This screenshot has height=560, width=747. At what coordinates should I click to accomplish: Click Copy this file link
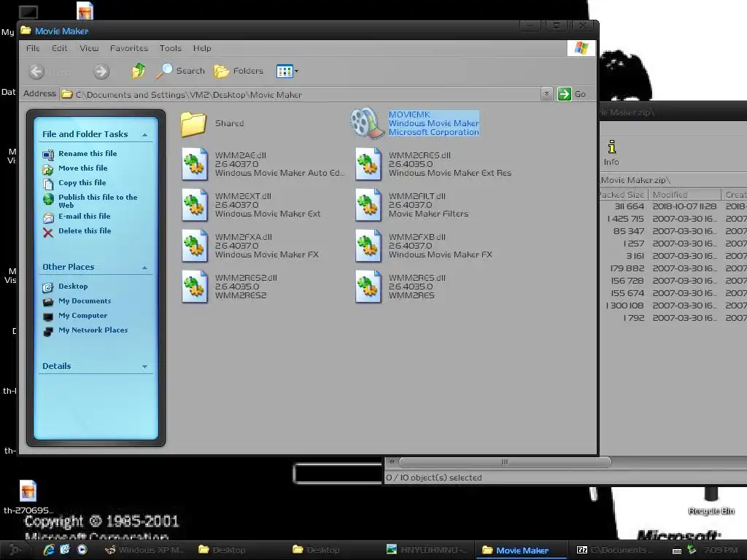(82, 183)
